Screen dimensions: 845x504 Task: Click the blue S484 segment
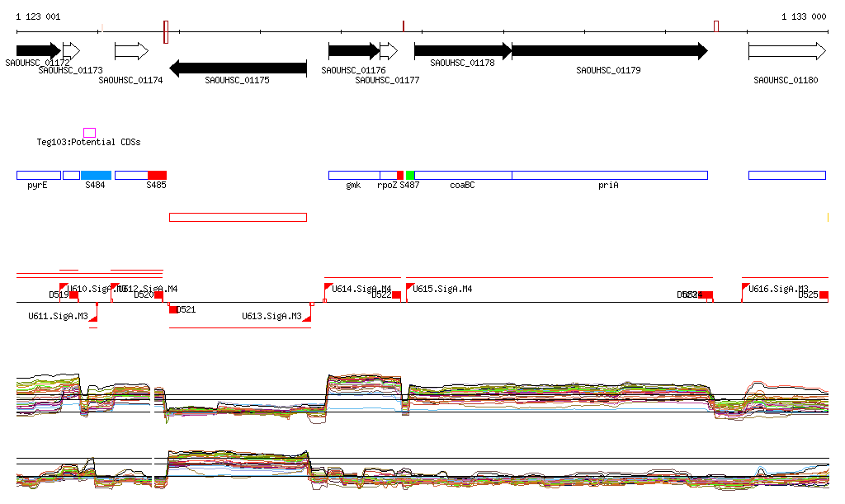tap(96, 175)
